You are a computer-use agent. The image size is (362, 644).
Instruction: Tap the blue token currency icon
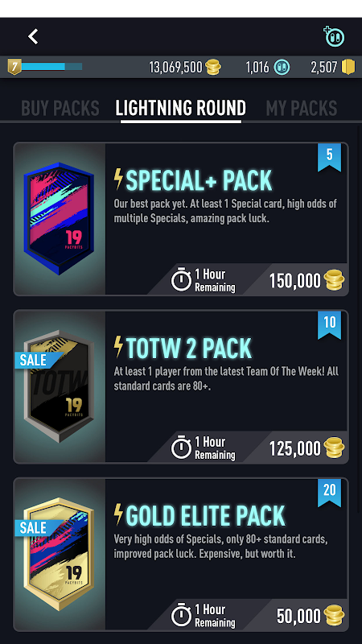[x=282, y=67]
